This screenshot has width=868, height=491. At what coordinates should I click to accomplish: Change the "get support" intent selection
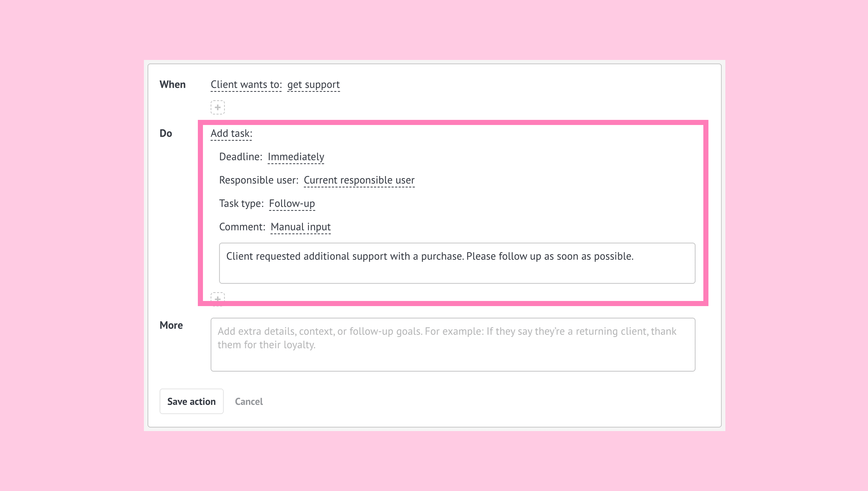pyautogui.click(x=313, y=84)
